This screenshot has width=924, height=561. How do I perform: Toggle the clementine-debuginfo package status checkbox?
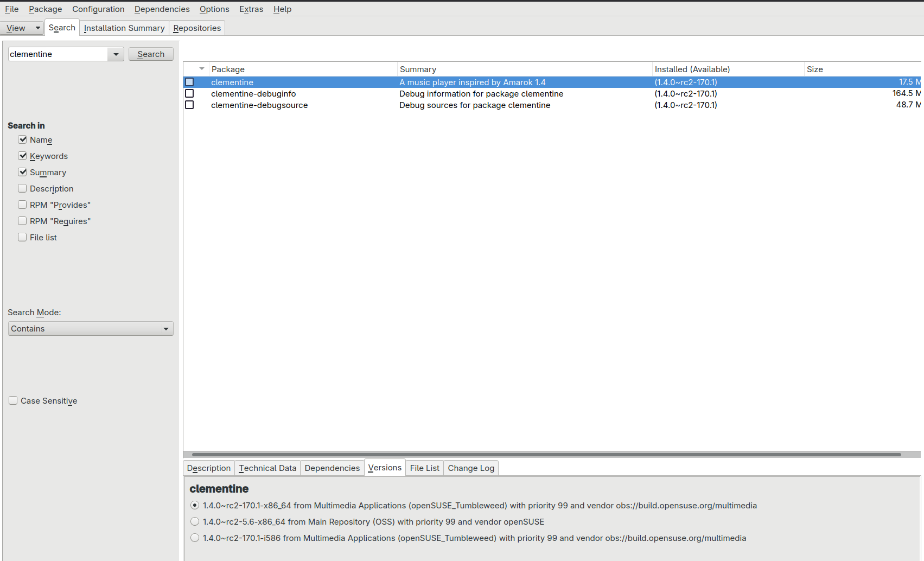pos(189,93)
